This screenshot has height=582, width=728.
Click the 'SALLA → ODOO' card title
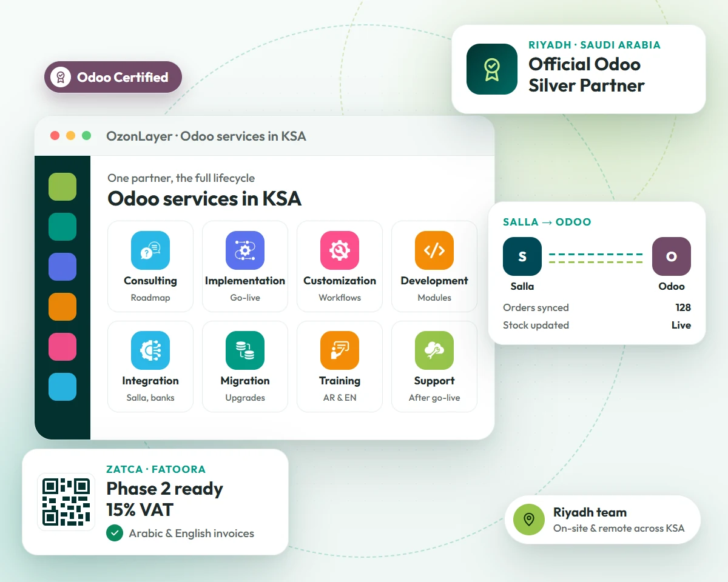coord(547,222)
